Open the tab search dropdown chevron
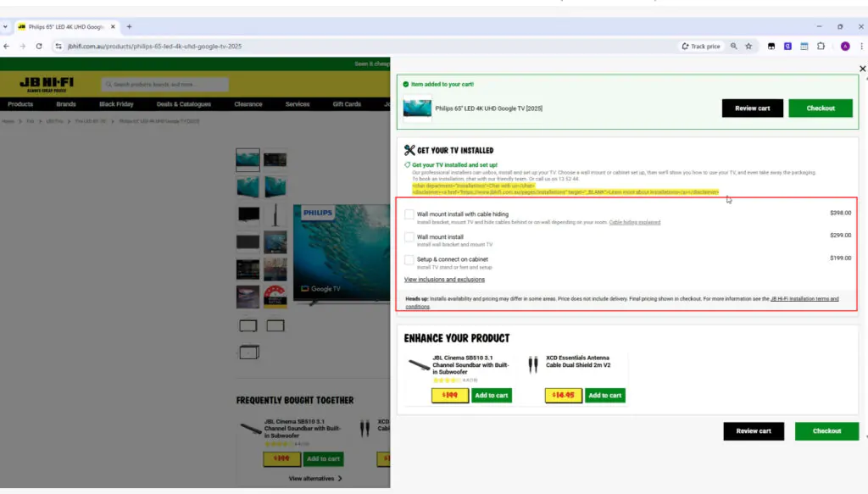This screenshot has height=494, width=868. pyautogui.click(x=6, y=27)
